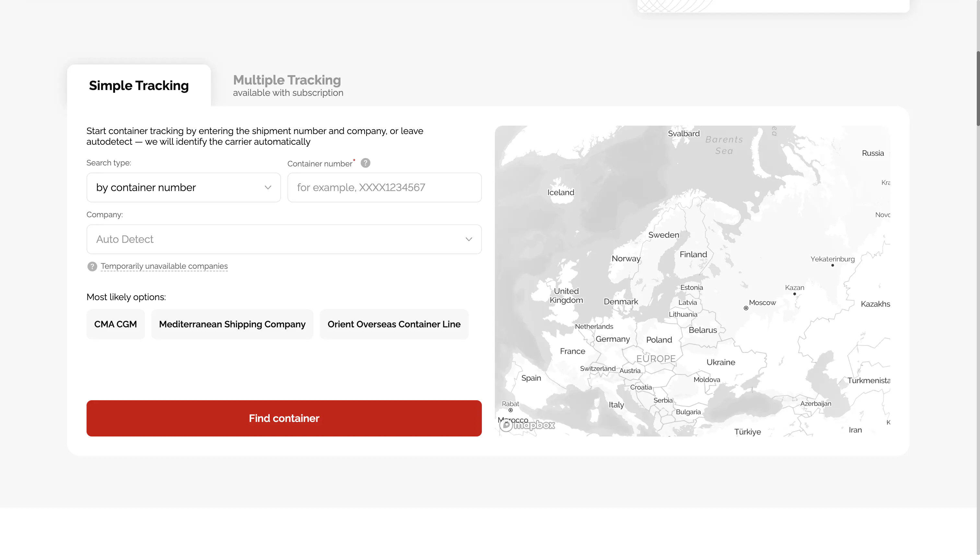The image size is (980, 555).
Task: Click the Germany label on the map
Action: 612,339
